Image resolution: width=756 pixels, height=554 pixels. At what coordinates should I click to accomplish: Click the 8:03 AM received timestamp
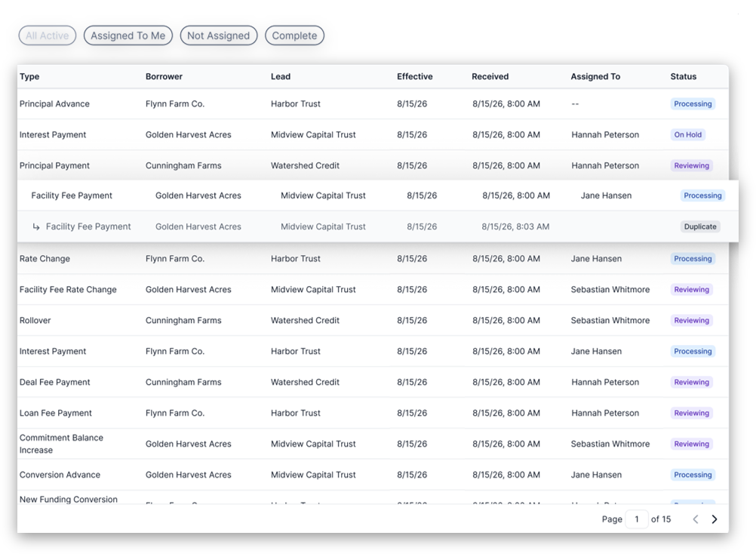tap(515, 226)
